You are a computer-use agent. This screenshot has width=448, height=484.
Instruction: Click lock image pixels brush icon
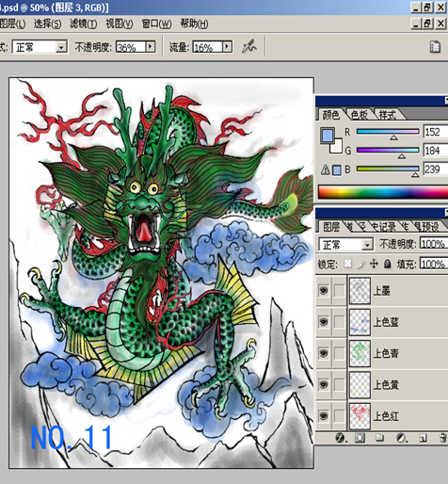click(x=360, y=264)
